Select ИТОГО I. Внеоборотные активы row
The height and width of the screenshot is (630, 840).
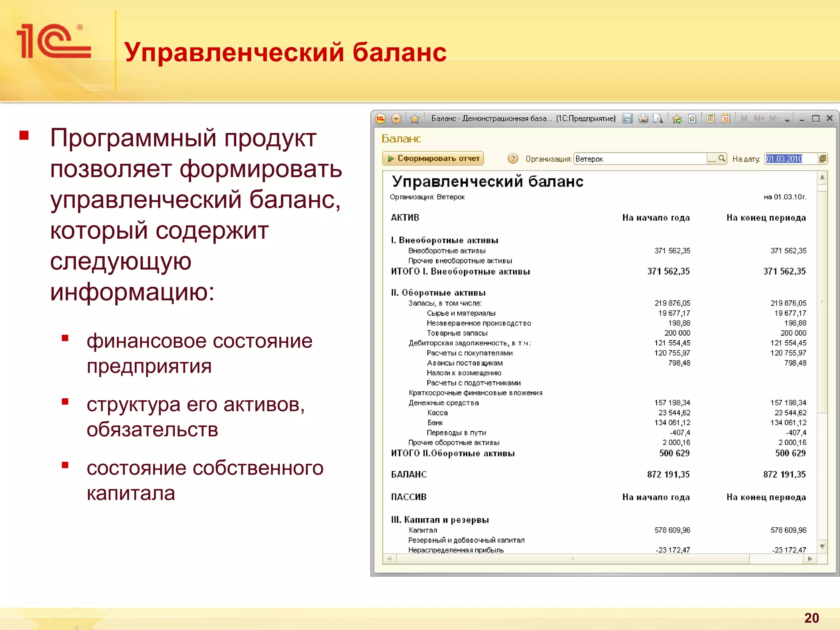click(599, 272)
